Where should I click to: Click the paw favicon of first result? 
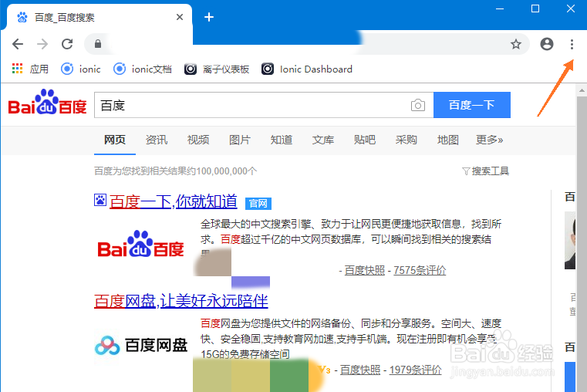coord(100,200)
